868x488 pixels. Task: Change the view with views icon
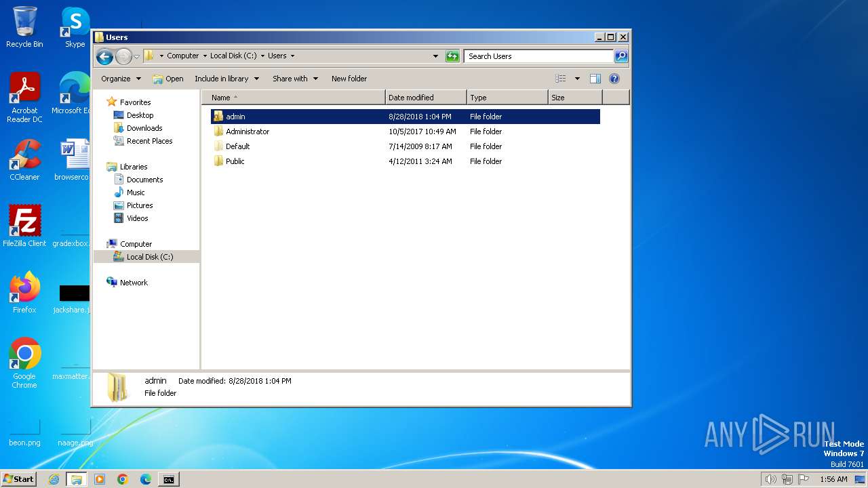coord(561,79)
